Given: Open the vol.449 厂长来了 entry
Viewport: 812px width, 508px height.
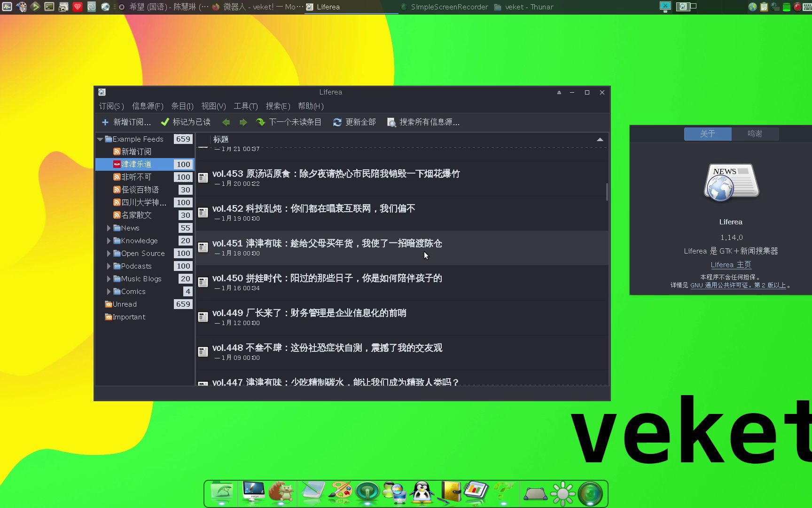Looking at the screenshot, I should pos(402,317).
